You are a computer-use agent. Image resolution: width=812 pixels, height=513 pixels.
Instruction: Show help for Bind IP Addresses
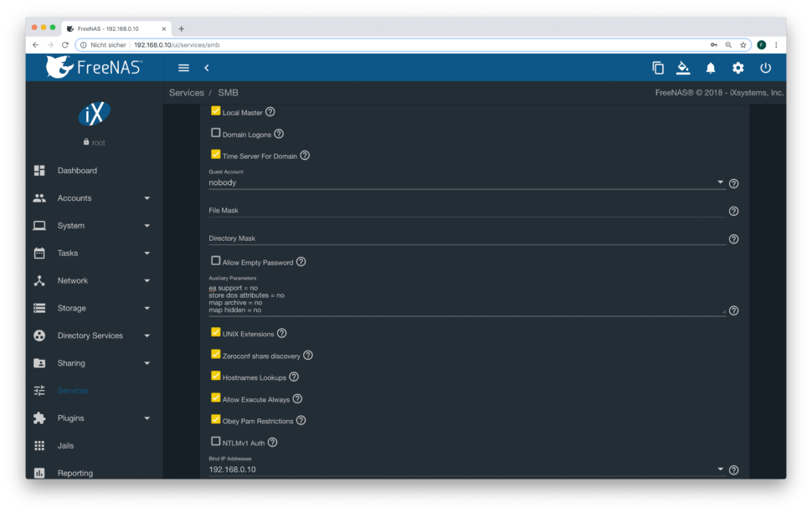[x=734, y=470]
